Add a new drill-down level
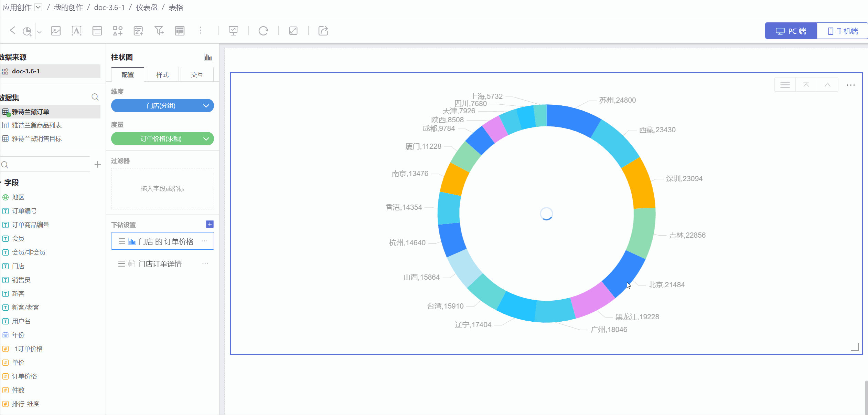 tap(210, 224)
